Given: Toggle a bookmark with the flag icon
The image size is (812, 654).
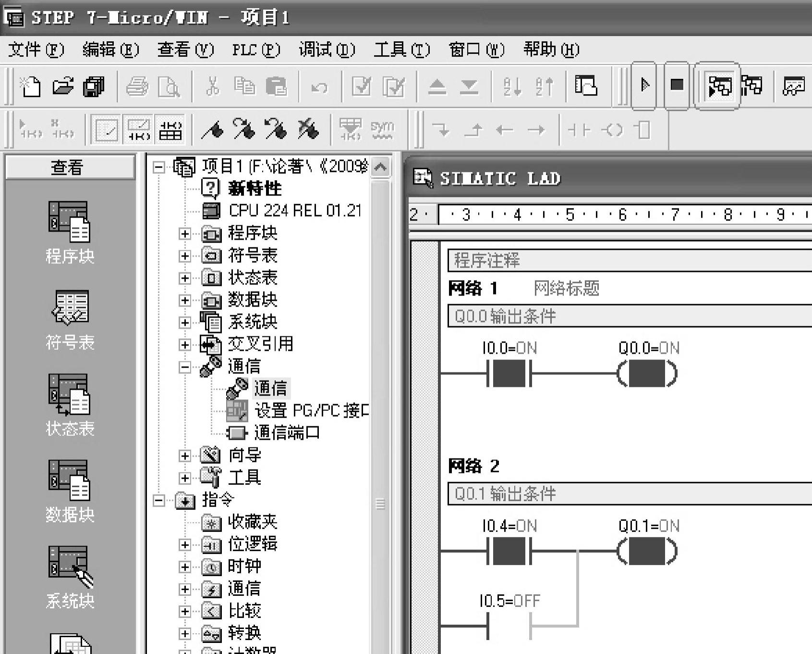Looking at the screenshot, I should point(212,130).
